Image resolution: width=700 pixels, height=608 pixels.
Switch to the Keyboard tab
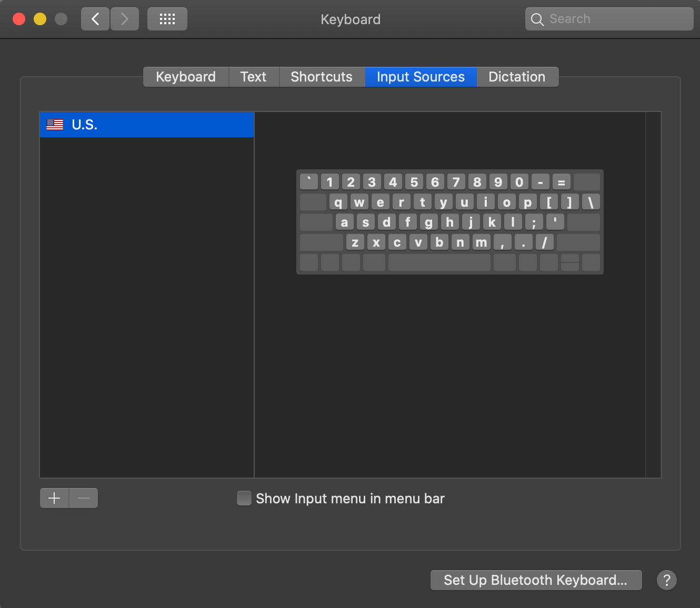(x=185, y=77)
